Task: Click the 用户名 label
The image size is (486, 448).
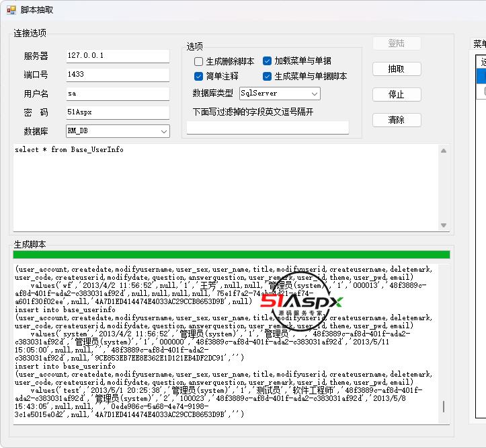Action: point(36,94)
